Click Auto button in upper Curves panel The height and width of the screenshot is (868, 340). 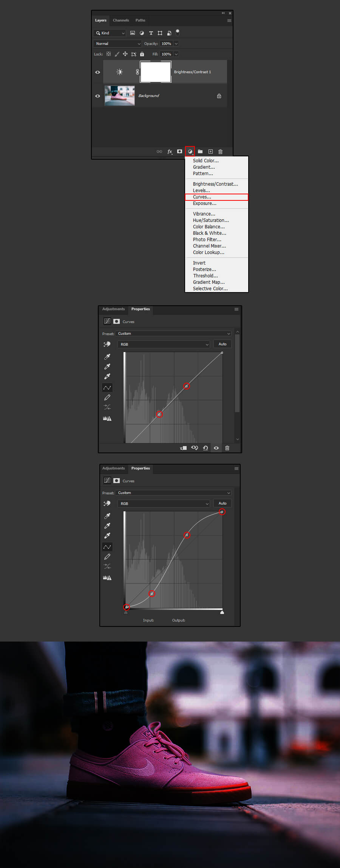click(223, 344)
